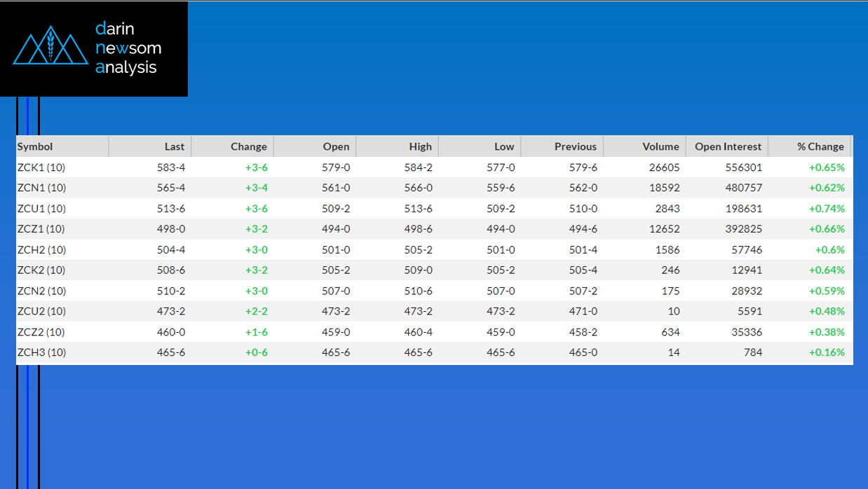Sort table by Last column header
Viewport: 868px width, 489px height.
(174, 146)
